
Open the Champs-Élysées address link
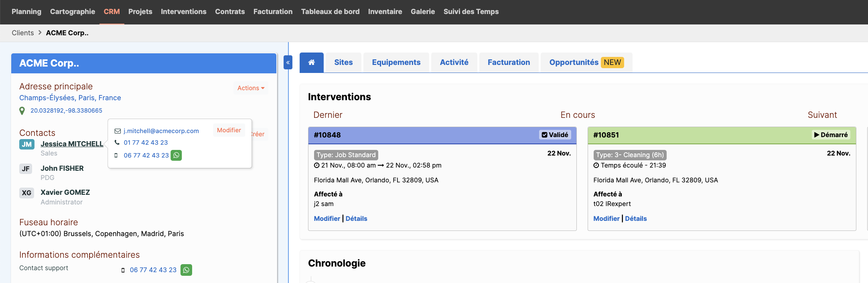[70, 98]
